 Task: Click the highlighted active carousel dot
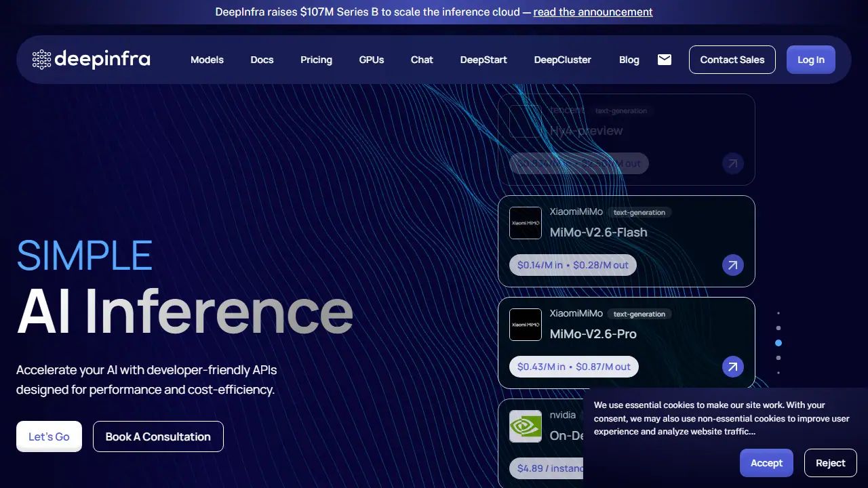tap(778, 343)
